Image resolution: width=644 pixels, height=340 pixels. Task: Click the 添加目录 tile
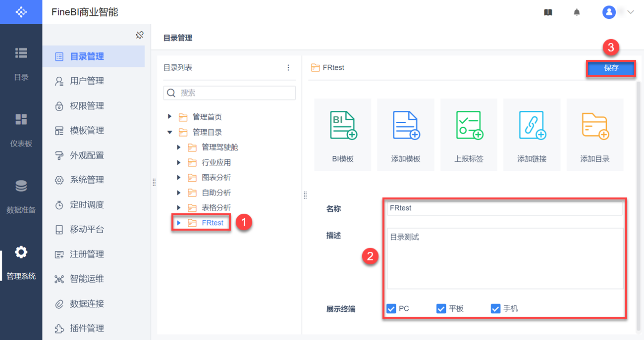[x=595, y=135]
